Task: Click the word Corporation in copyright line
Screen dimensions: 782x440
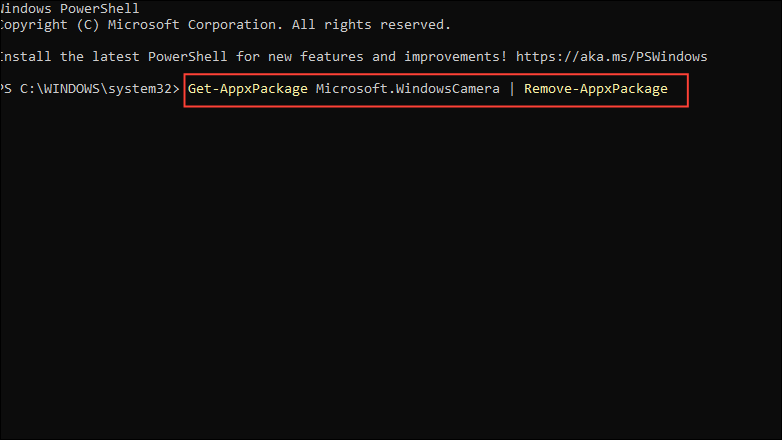Action: click(x=232, y=24)
